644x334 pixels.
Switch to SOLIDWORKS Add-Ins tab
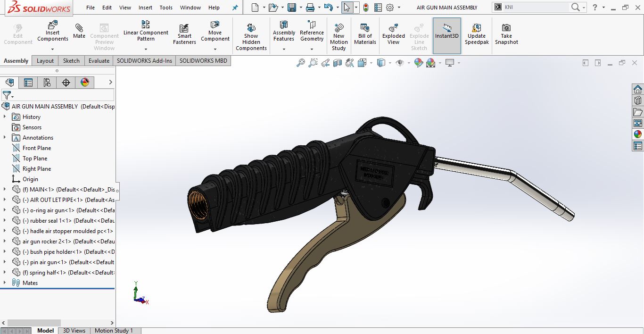pos(144,60)
